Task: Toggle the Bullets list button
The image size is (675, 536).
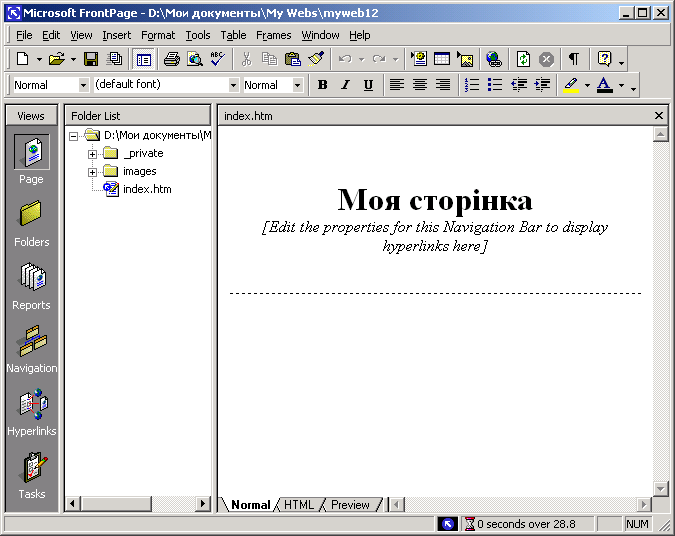Action: tap(495, 85)
